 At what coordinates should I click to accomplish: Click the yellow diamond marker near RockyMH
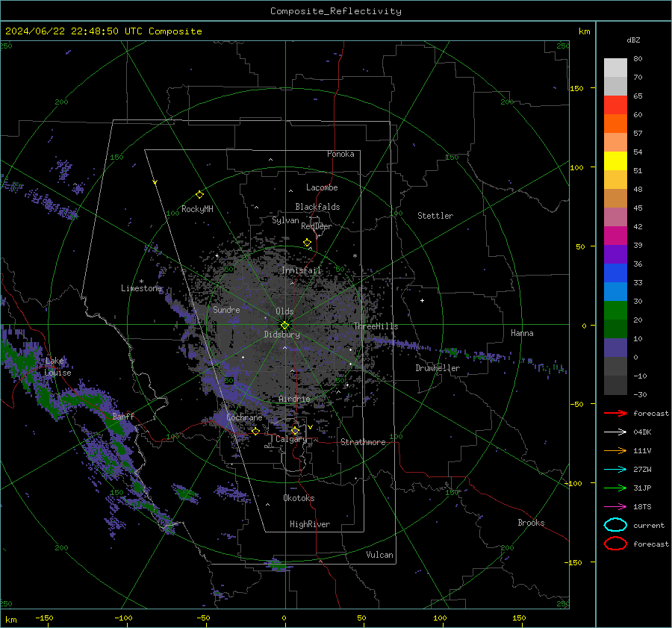[199, 195]
